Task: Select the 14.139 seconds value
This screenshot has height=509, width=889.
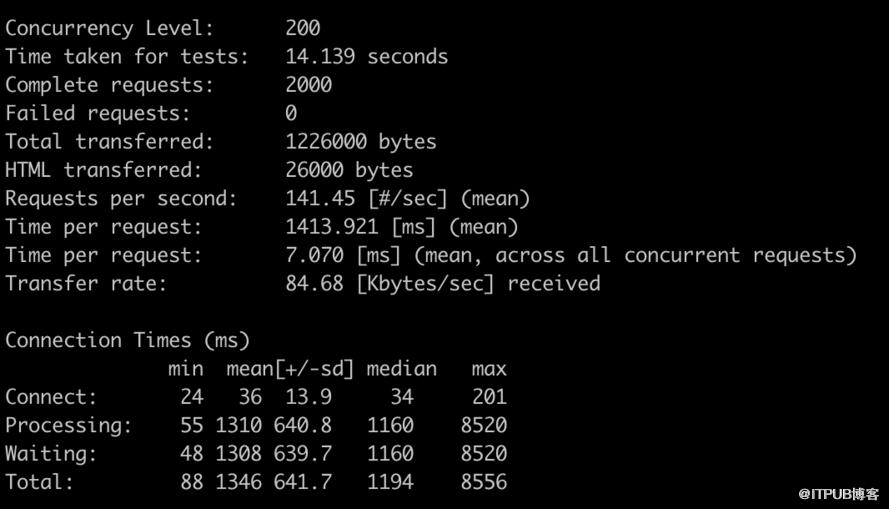Action: pos(366,56)
